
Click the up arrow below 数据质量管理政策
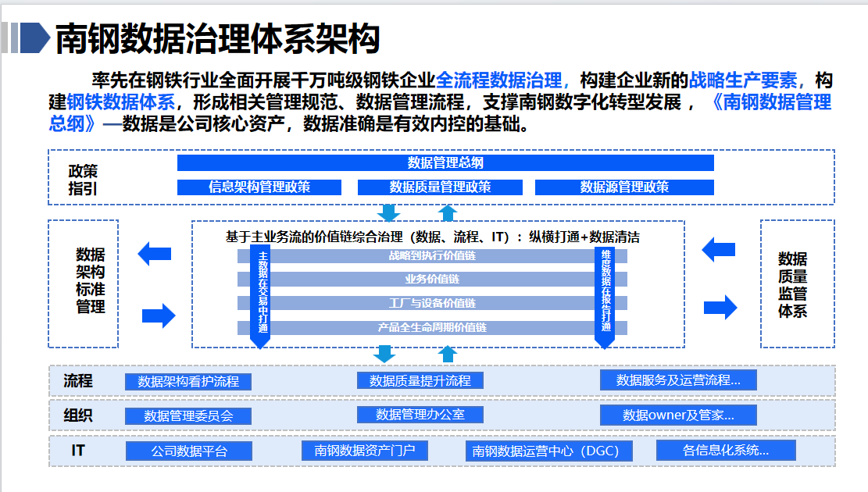pyautogui.click(x=447, y=213)
